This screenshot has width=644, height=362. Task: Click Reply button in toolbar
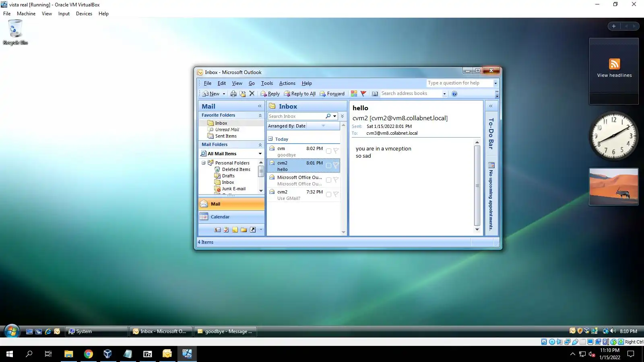click(x=270, y=94)
